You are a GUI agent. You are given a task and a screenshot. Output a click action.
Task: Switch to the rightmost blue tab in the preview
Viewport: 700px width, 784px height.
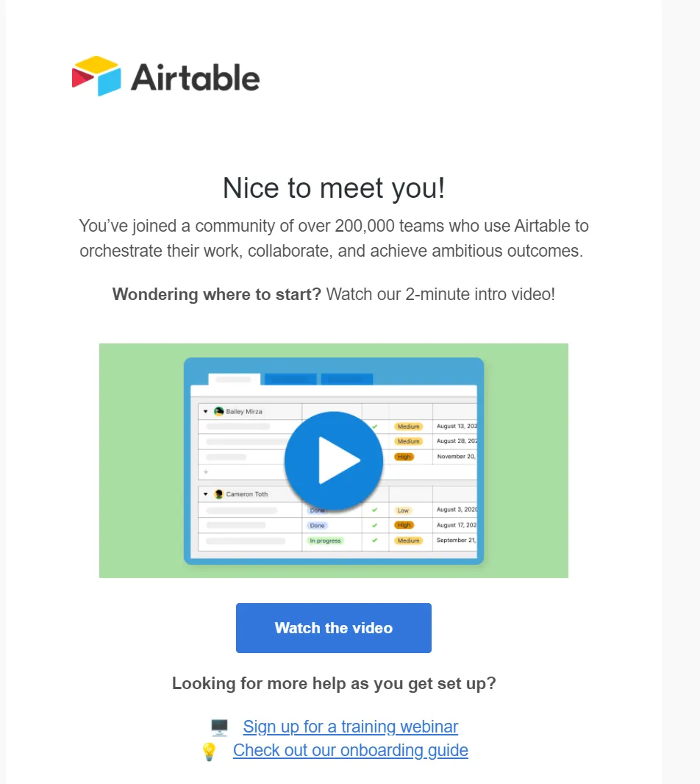coord(346,379)
